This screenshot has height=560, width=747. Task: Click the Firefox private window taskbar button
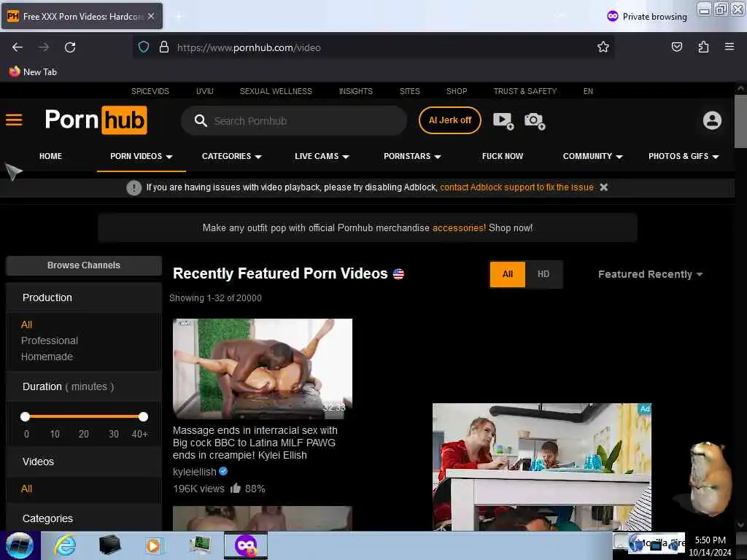coord(246,545)
